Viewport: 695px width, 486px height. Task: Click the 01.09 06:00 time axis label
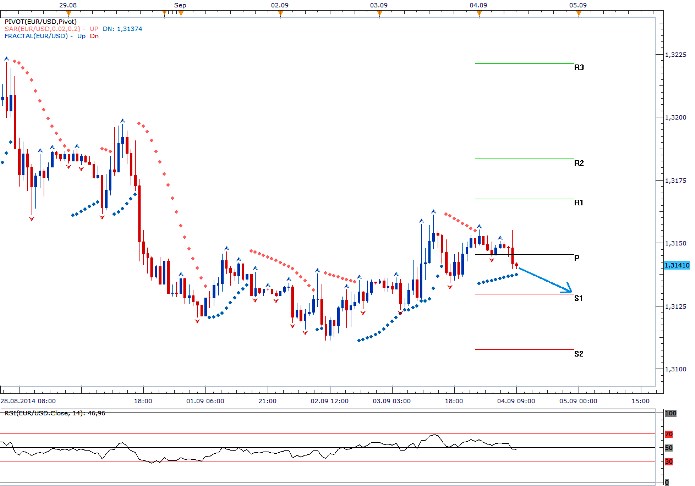pyautogui.click(x=205, y=401)
